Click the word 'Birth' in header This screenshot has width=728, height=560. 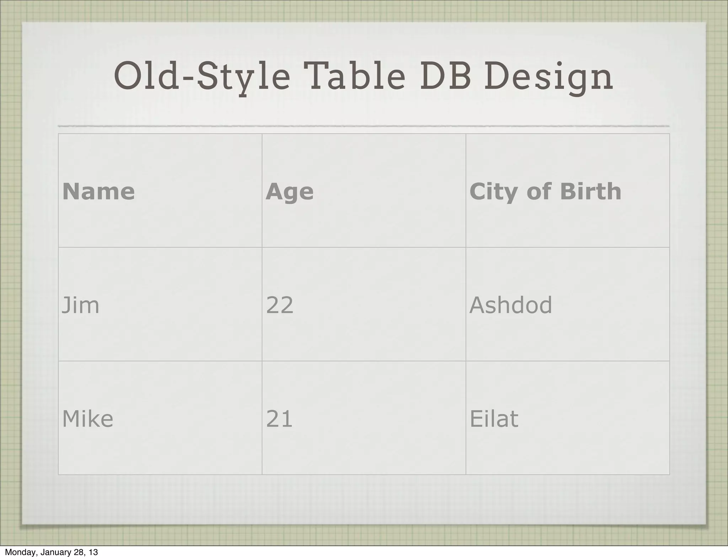(590, 191)
